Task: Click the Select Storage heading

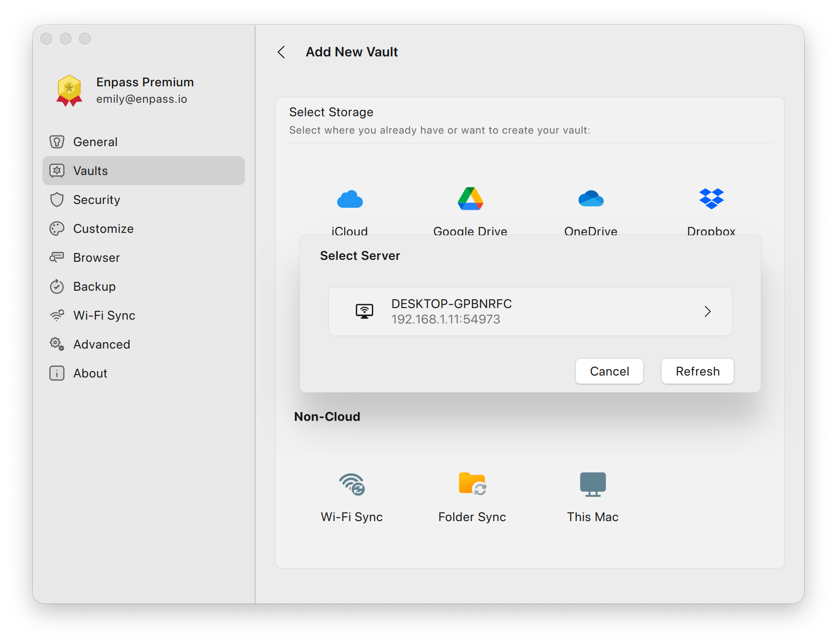Action: tap(331, 112)
